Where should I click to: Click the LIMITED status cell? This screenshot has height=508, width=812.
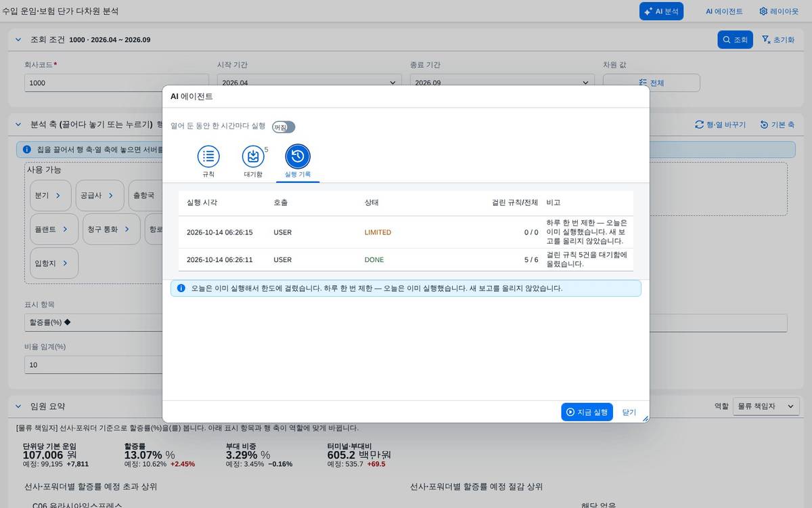pos(378,232)
